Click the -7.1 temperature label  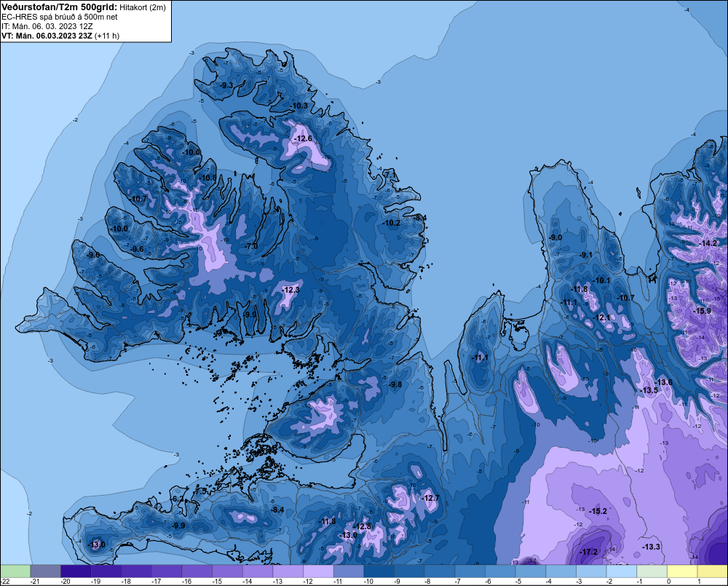coord(390,175)
